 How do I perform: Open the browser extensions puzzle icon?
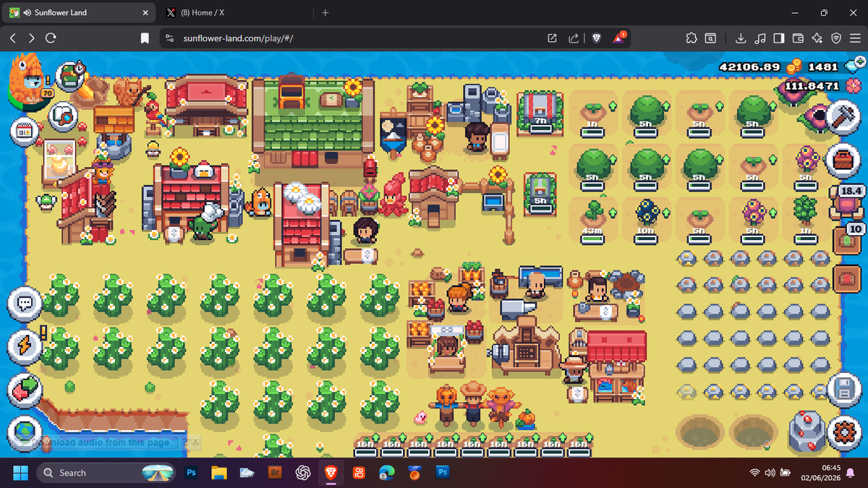tap(692, 38)
